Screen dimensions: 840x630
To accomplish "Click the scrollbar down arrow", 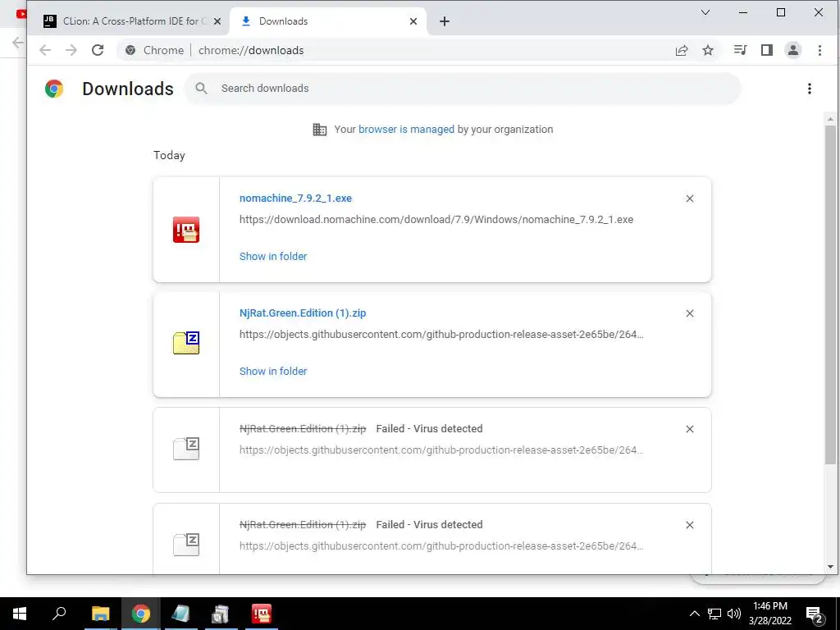I will tap(830, 567).
